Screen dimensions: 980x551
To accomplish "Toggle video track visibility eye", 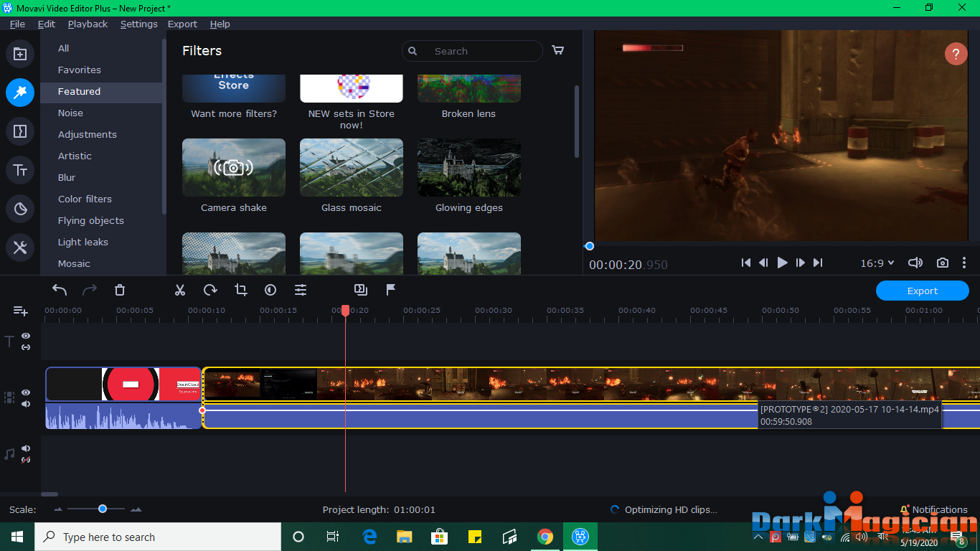I will [26, 392].
